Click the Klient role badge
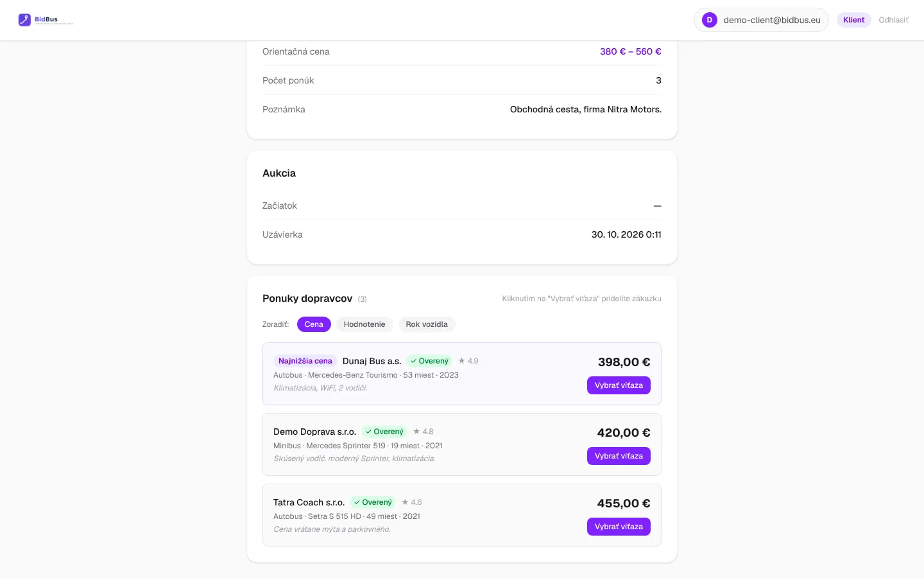 853,20
